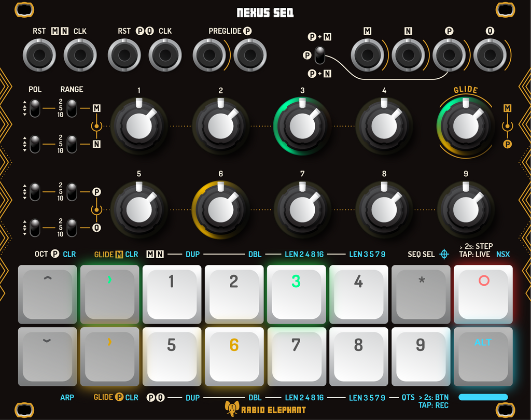Click the P label below GLIDE M link
This screenshot has height=420, width=531.
tap(507, 144)
